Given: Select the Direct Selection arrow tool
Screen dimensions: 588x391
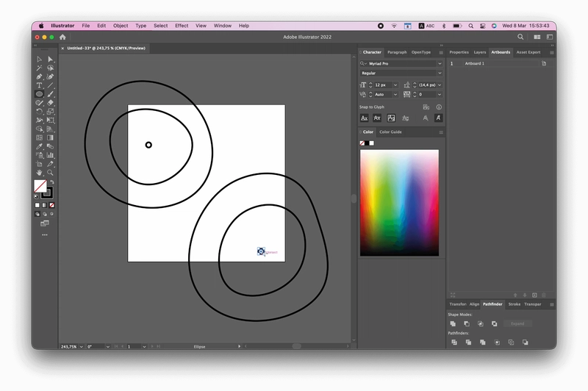Looking at the screenshot, I should (50, 60).
